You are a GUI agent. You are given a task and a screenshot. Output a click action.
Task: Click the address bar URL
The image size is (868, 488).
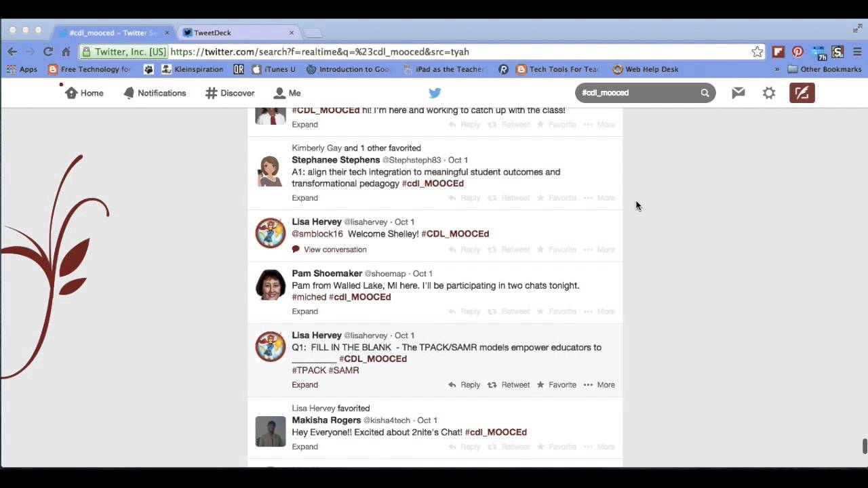pyautogui.click(x=319, y=52)
